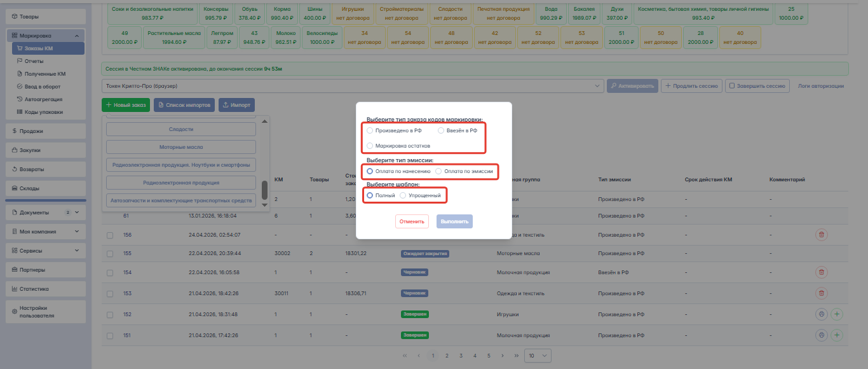Image resolution: width=868 pixels, height=369 pixels.
Task: Go to the next page arrow
Action: pos(503,356)
